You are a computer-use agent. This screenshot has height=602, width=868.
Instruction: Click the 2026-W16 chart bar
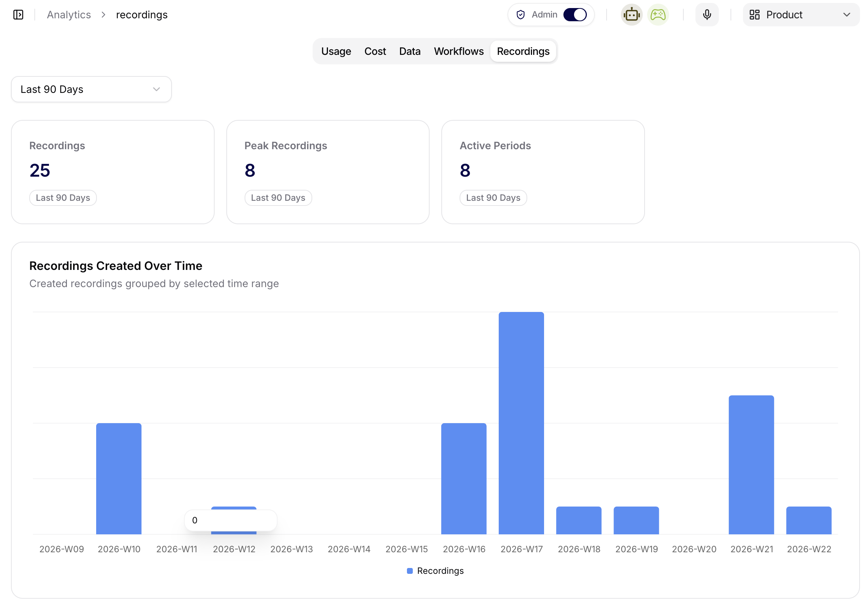point(464,479)
